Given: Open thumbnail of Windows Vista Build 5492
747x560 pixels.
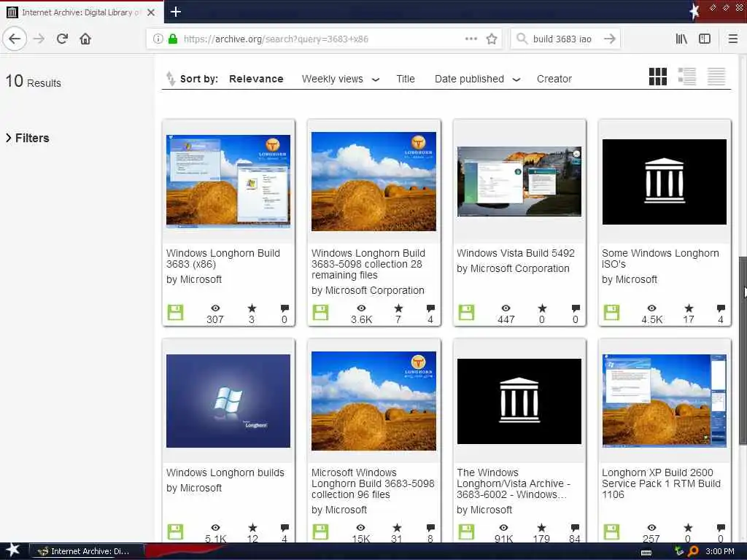Looking at the screenshot, I should (x=519, y=182).
